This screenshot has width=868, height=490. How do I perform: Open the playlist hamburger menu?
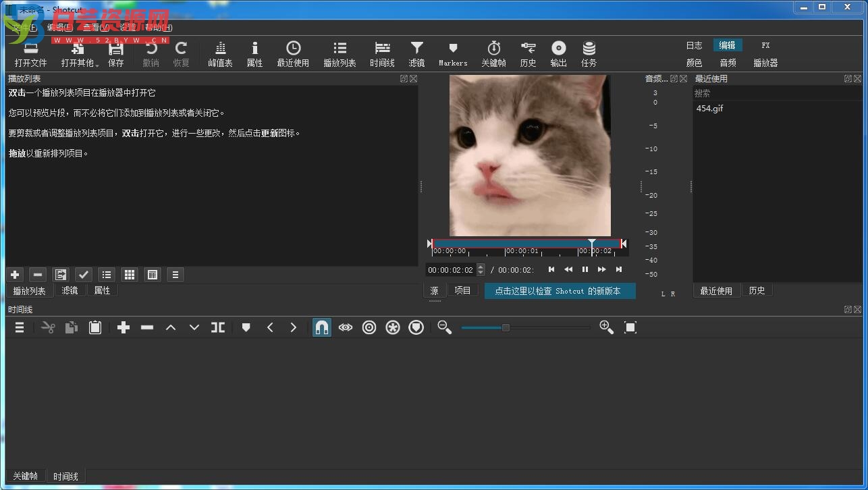pyautogui.click(x=175, y=275)
